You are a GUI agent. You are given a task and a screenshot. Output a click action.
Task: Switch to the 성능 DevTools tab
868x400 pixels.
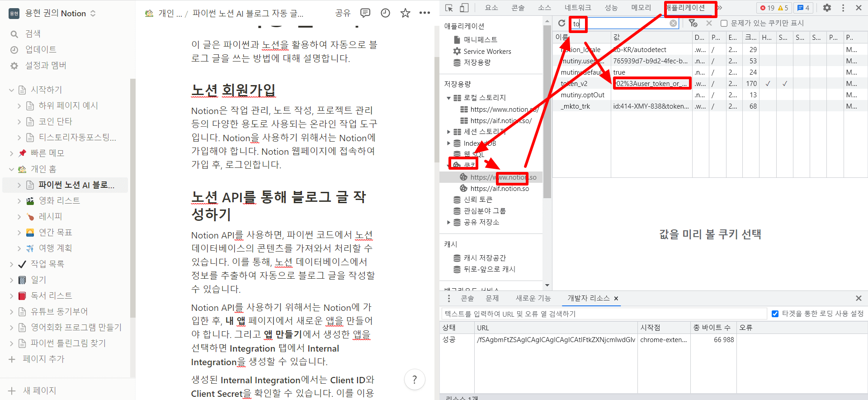[x=611, y=8]
